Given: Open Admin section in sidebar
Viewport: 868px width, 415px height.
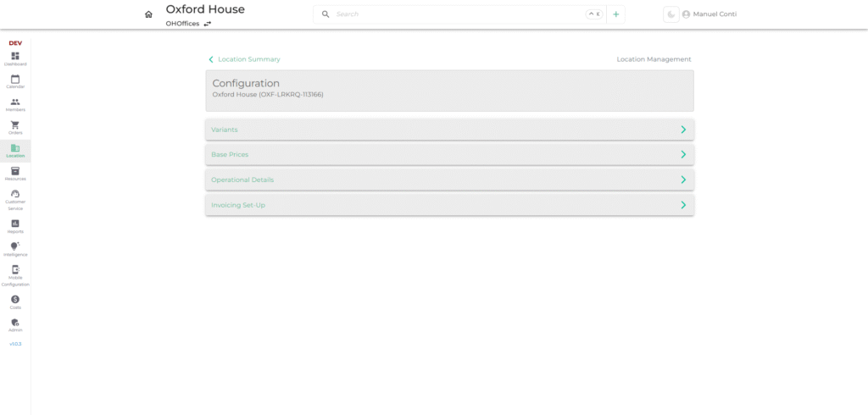Looking at the screenshot, I should pyautogui.click(x=15, y=324).
